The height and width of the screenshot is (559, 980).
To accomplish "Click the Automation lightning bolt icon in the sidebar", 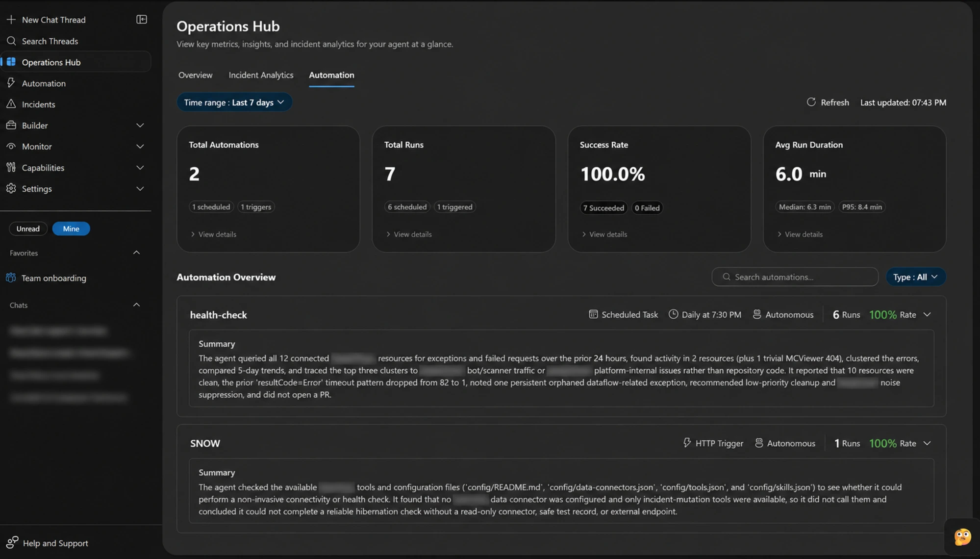I will [11, 83].
